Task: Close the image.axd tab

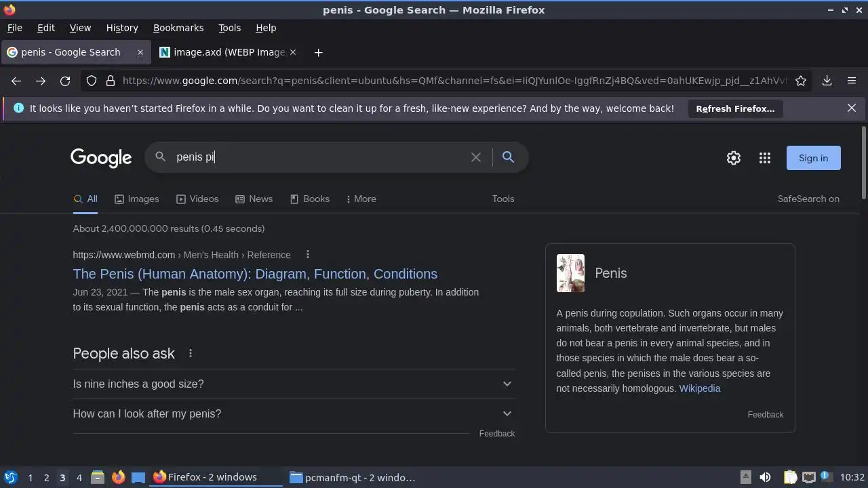Action: click(293, 52)
